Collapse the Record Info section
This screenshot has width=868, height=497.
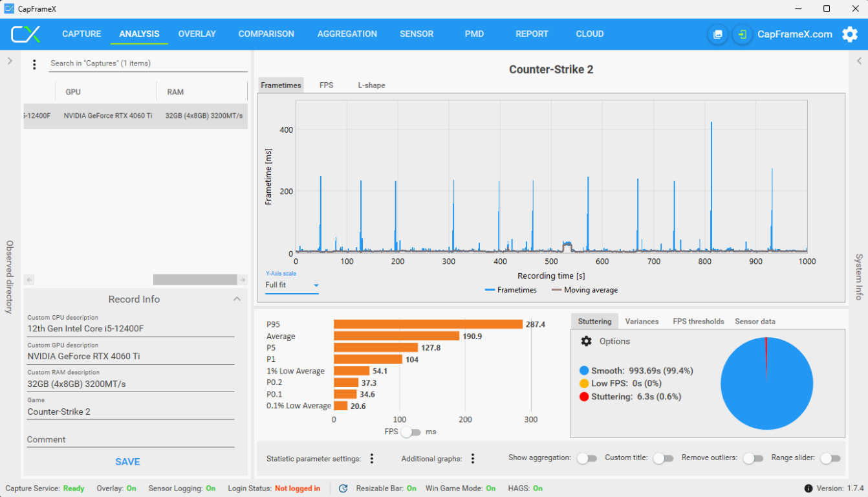[237, 299]
